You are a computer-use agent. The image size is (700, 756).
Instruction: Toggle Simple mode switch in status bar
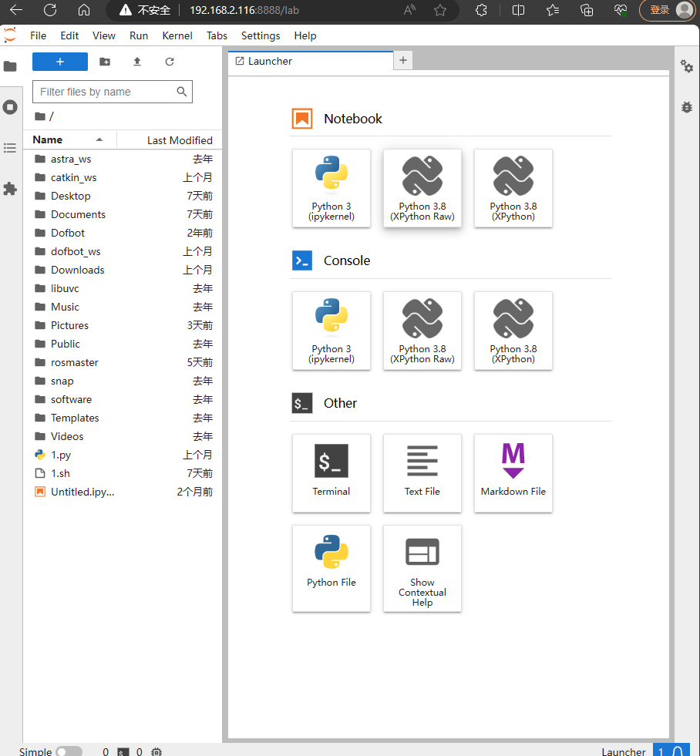tap(69, 751)
